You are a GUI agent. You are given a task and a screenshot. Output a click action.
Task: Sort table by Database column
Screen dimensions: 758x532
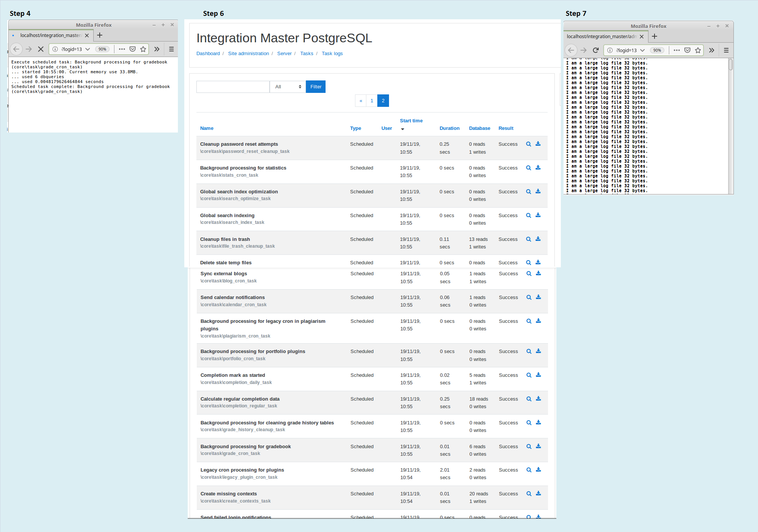point(480,128)
